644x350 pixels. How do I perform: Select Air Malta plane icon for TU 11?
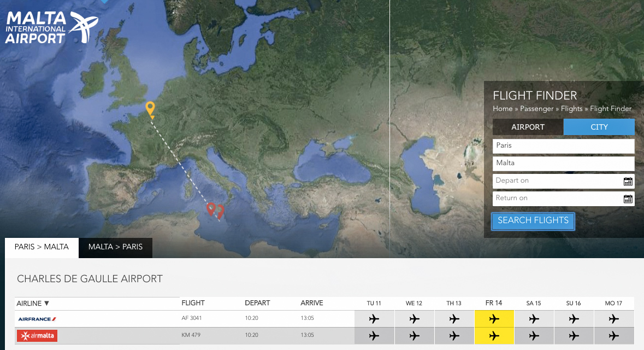374,336
